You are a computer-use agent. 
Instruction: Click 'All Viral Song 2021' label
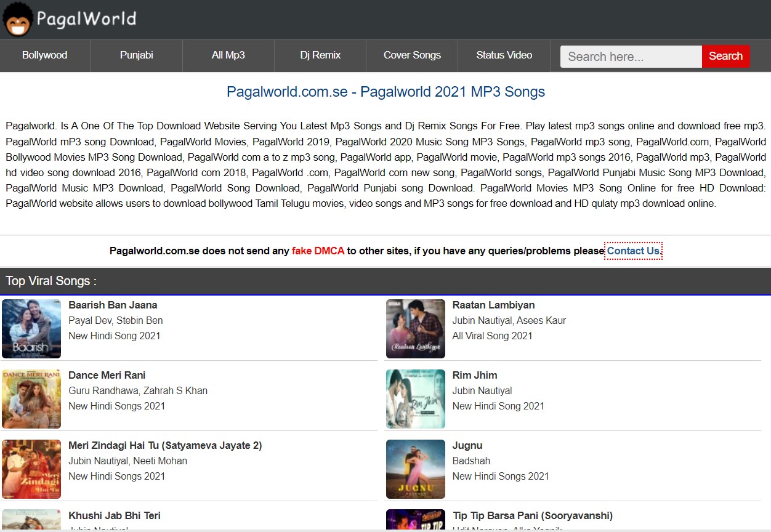(493, 336)
